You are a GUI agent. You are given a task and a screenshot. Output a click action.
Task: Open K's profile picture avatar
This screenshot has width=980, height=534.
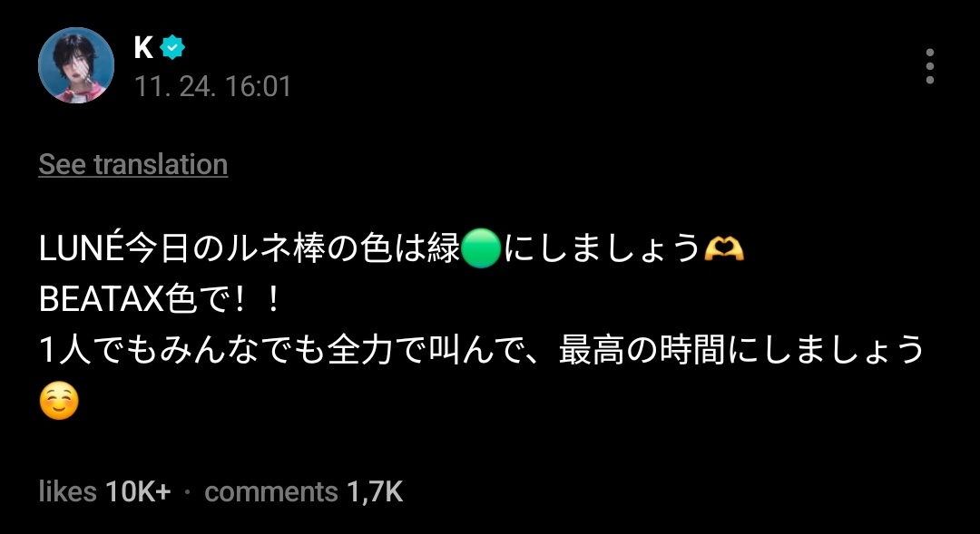pos(76,65)
